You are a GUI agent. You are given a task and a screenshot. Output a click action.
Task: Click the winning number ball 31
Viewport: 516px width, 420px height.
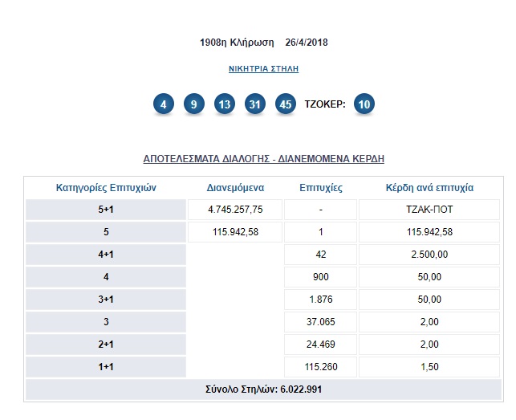pos(255,104)
